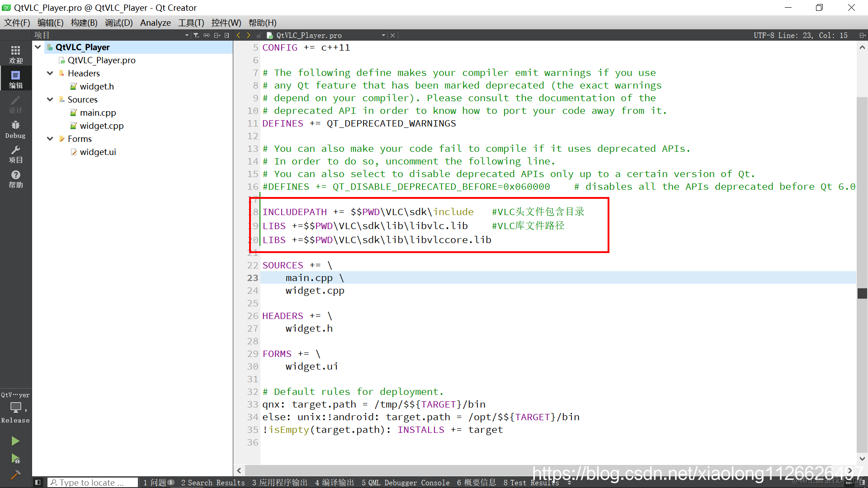Collapse the Sources folder

coord(50,99)
